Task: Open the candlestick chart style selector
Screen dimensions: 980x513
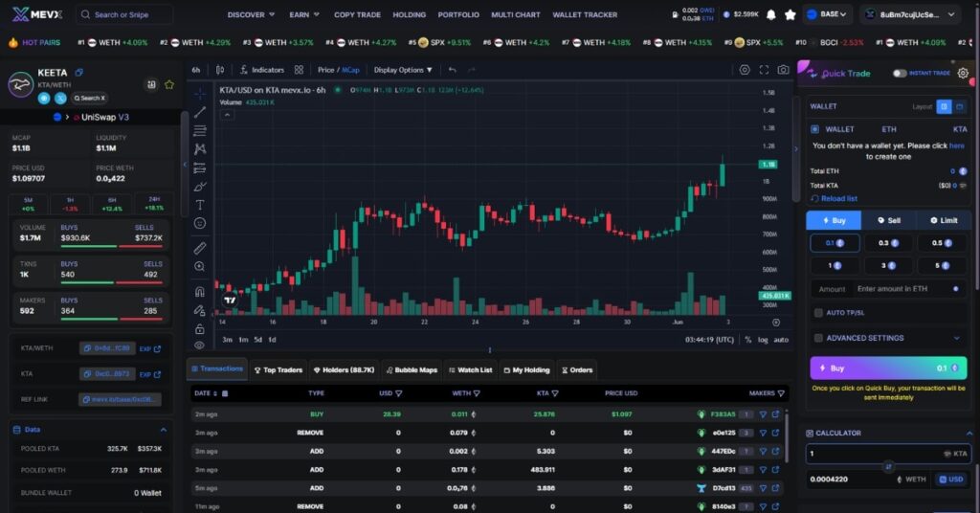Action: pos(220,70)
